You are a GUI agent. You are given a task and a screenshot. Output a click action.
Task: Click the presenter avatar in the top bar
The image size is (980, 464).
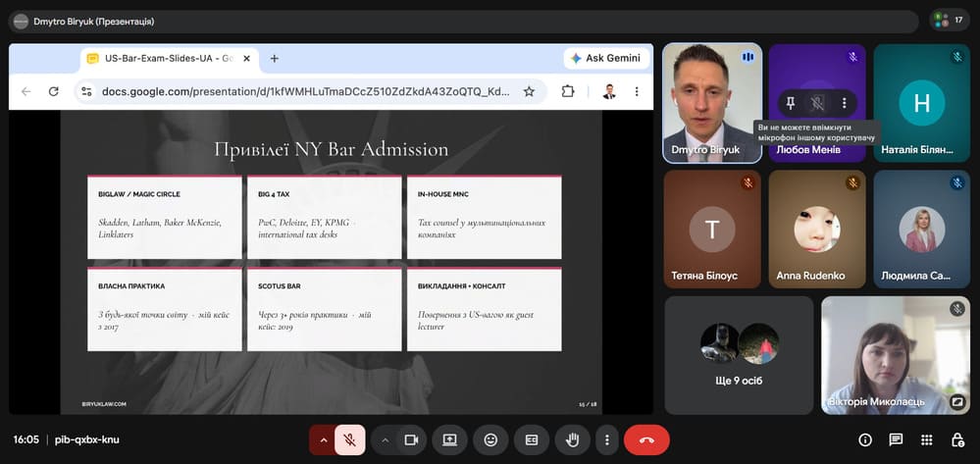pyautogui.click(x=21, y=22)
